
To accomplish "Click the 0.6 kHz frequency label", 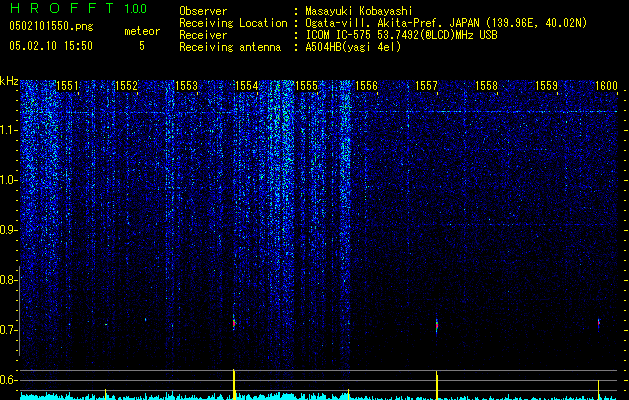I will point(8,380).
